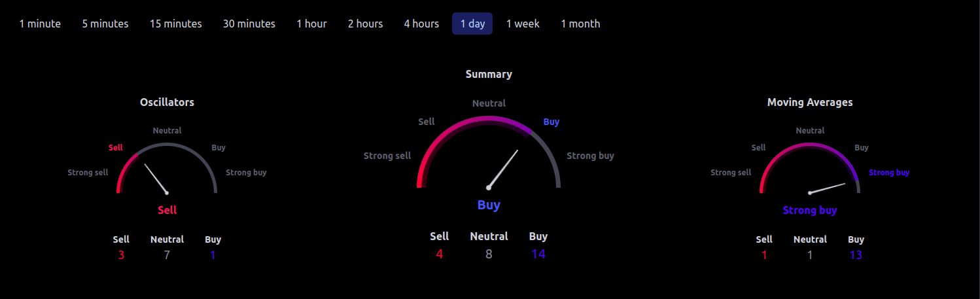The width and height of the screenshot is (980, 299).
Task: Select the 4 hours interval
Action: click(421, 24)
